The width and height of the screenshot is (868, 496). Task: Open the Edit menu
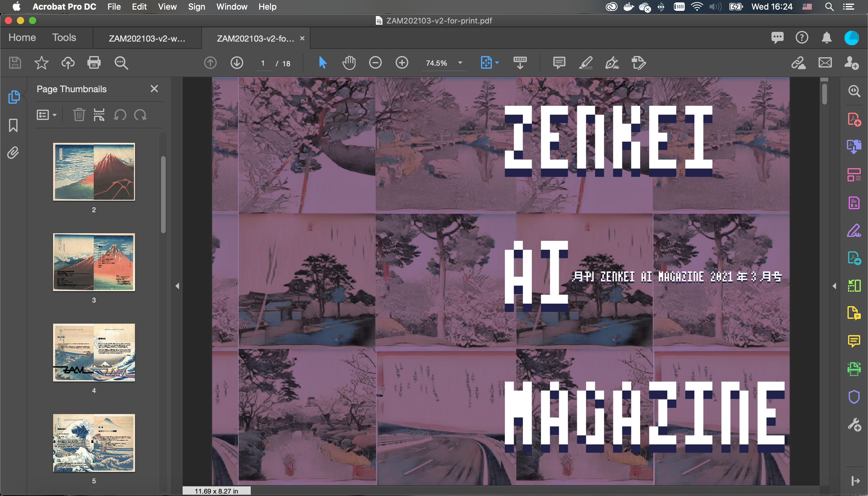click(139, 7)
